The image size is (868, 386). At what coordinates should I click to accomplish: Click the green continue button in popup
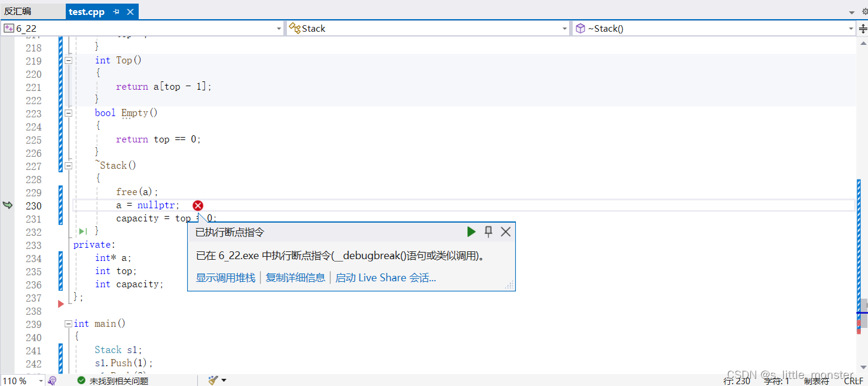tap(471, 232)
